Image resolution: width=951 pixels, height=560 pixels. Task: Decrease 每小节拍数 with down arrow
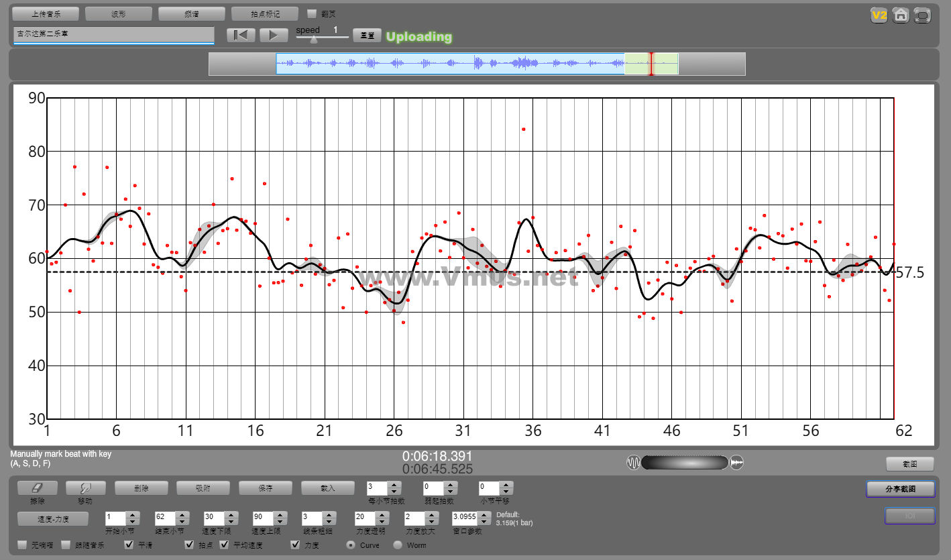pos(395,492)
